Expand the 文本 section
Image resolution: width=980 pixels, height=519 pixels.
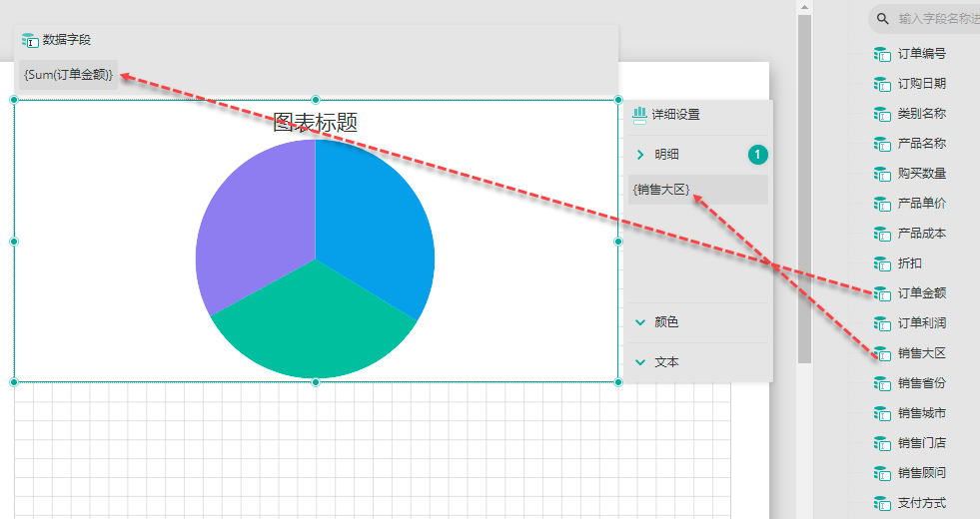pyautogui.click(x=640, y=362)
